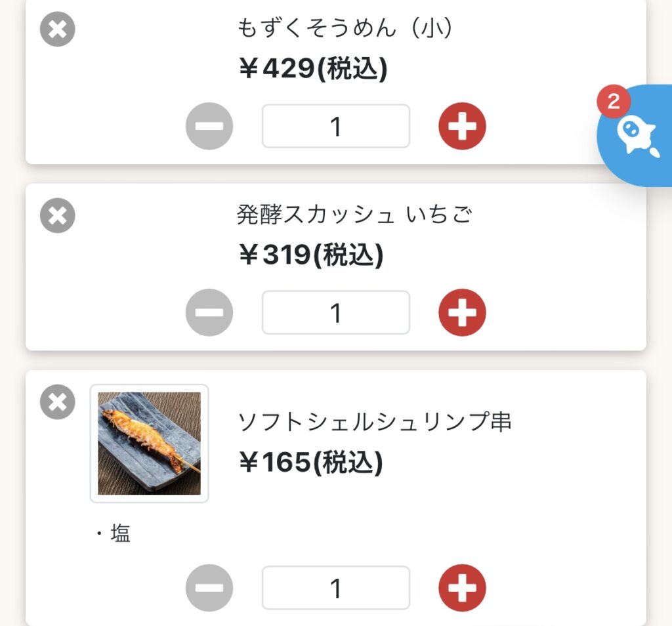Remove もずくそうめん（小） from cart
The width and height of the screenshot is (672, 626).
click(x=58, y=29)
